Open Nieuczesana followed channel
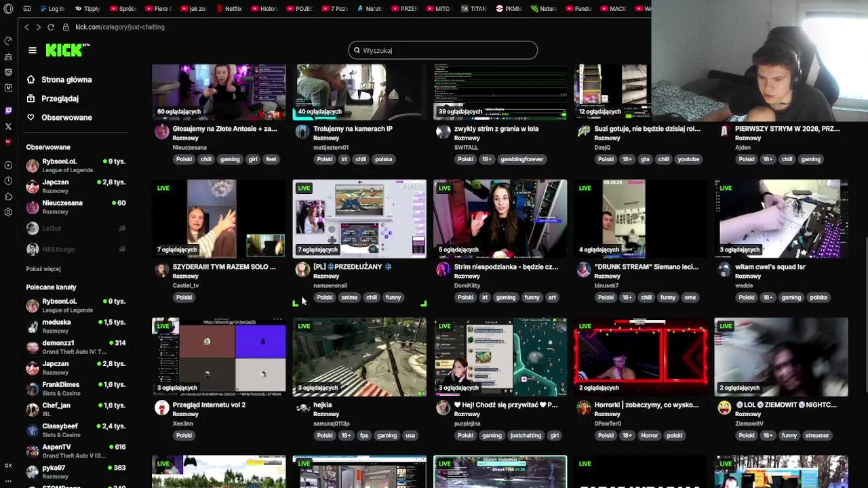The height and width of the screenshot is (488, 868). click(x=76, y=207)
